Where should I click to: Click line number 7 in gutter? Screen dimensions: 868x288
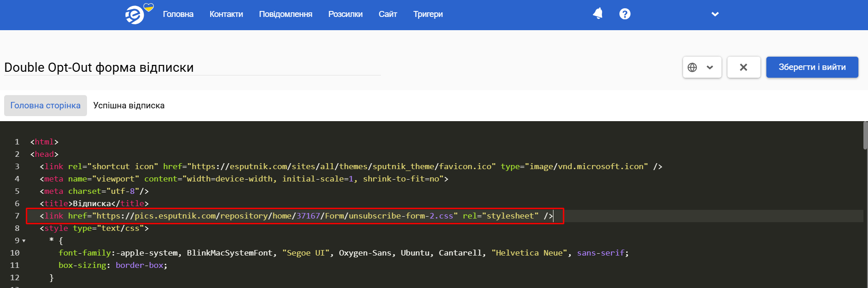(x=17, y=216)
